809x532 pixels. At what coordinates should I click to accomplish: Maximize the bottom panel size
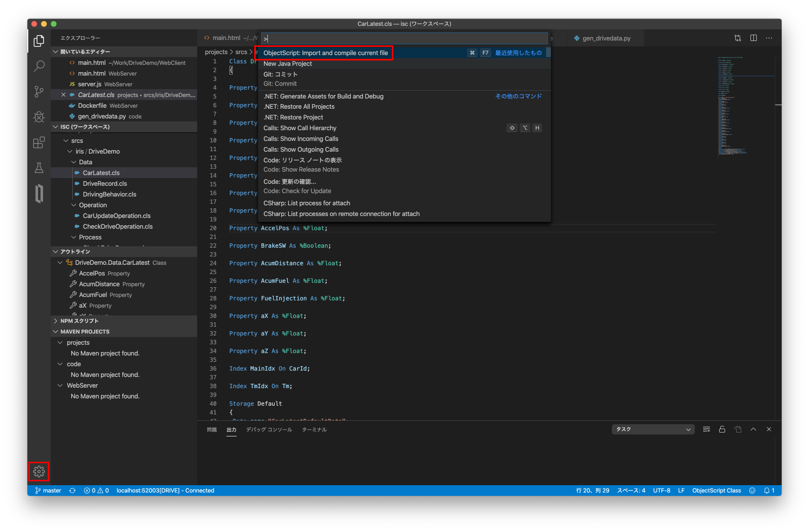tap(753, 430)
